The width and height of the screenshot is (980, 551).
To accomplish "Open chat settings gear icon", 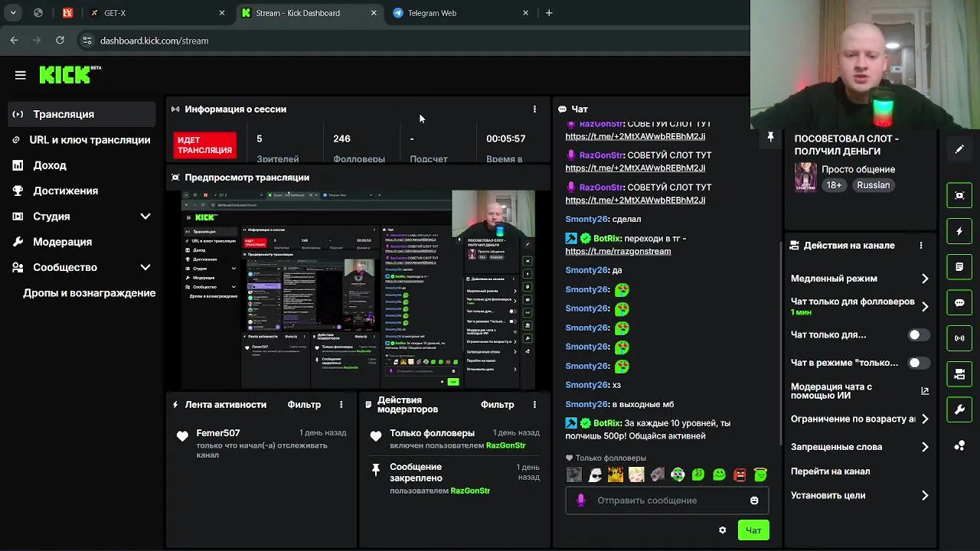I will point(722,530).
